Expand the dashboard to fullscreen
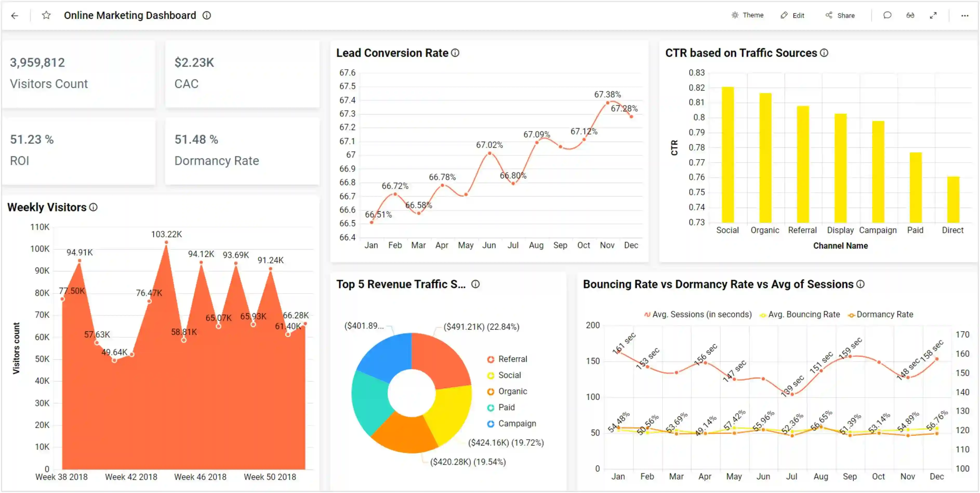This screenshot has height=493, width=980. (933, 15)
